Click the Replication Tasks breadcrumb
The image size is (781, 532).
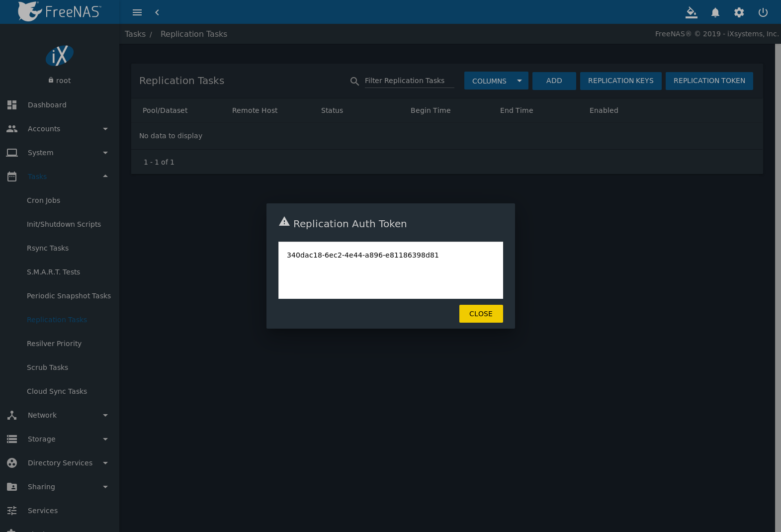(194, 34)
